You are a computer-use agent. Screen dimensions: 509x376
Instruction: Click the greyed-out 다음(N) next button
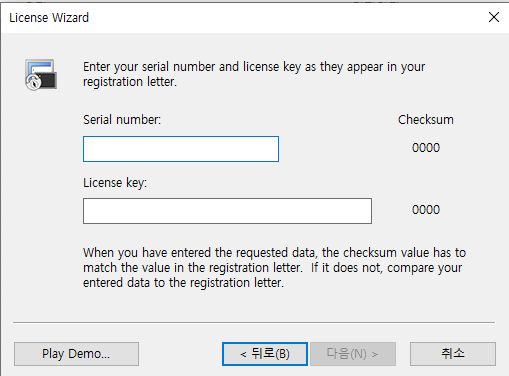point(353,354)
